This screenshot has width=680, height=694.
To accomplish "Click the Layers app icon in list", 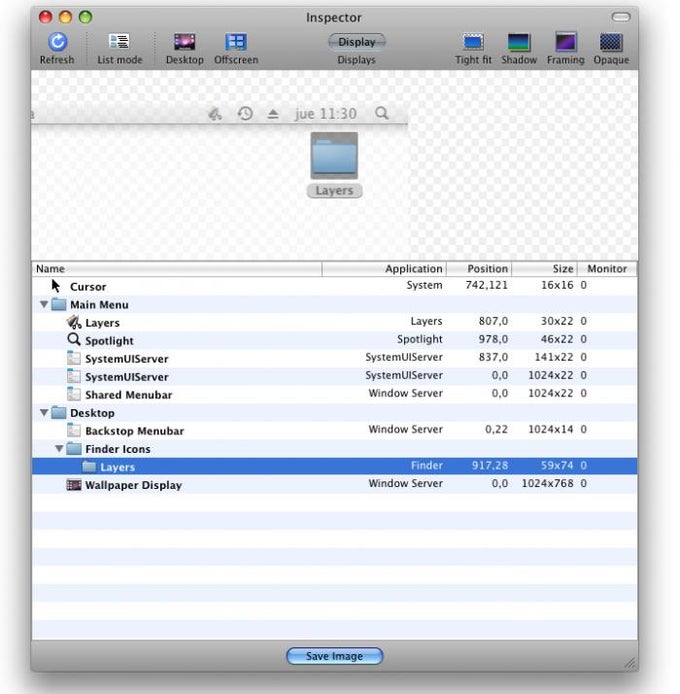I will coord(74,322).
